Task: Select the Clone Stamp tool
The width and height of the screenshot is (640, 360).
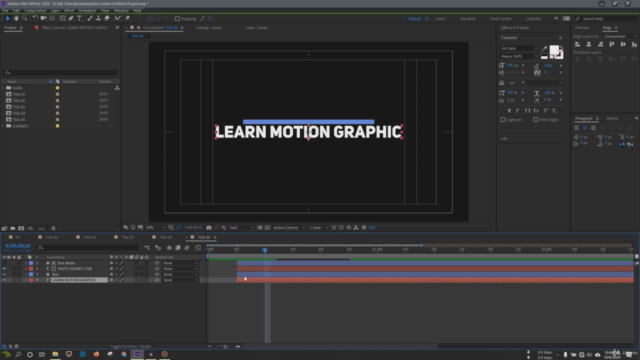Action: point(98,18)
